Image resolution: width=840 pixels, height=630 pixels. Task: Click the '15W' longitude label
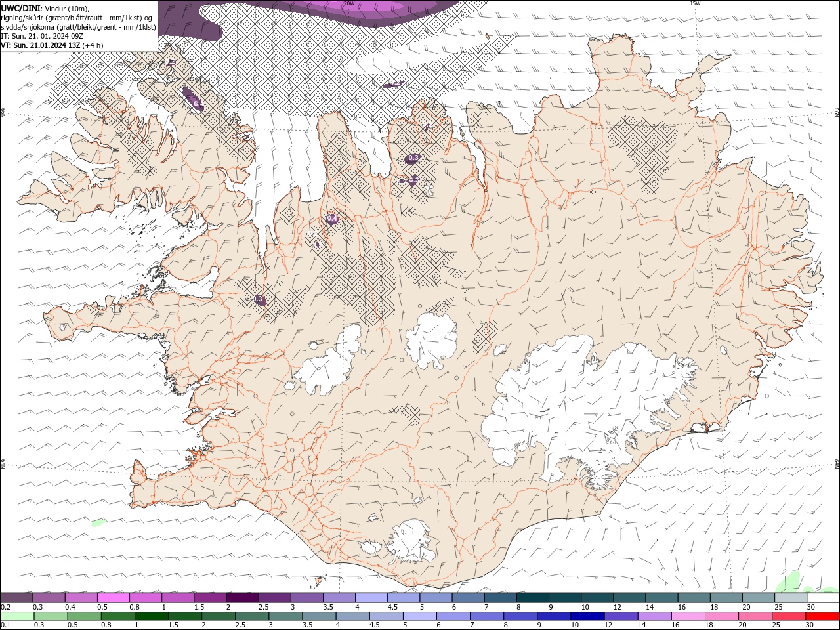coord(695,3)
